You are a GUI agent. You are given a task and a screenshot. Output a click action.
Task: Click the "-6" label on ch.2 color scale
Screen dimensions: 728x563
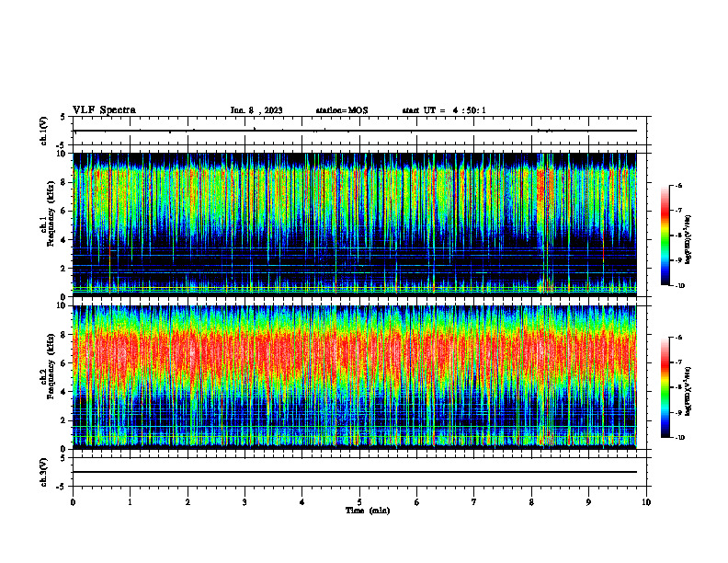point(678,338)
